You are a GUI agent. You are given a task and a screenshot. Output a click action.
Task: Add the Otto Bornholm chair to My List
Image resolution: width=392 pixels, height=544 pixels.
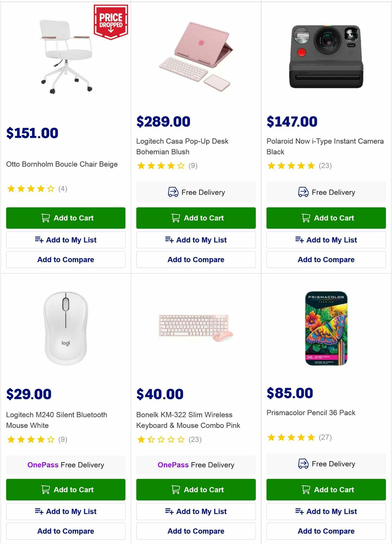pos(65,240)
